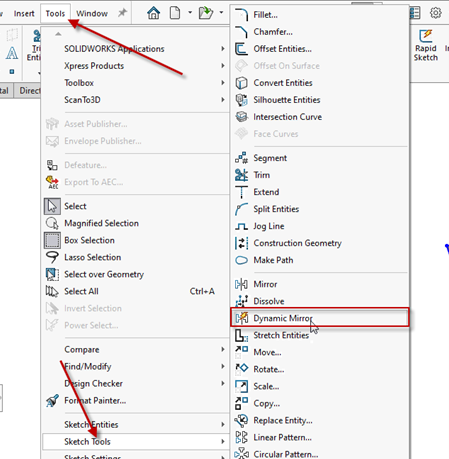
Task: Select the Offset Entities icon
Action: 241,49
